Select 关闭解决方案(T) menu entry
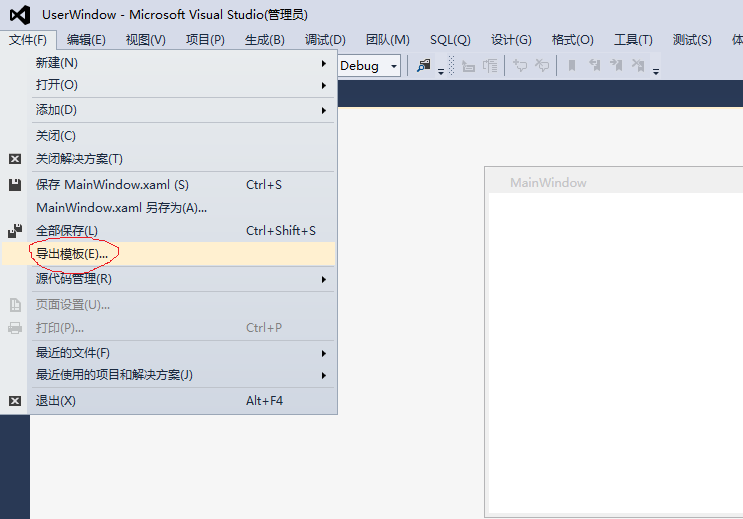The height and width of the screenshot is (519, 743). pyautogui.click(x=169, y=159)
